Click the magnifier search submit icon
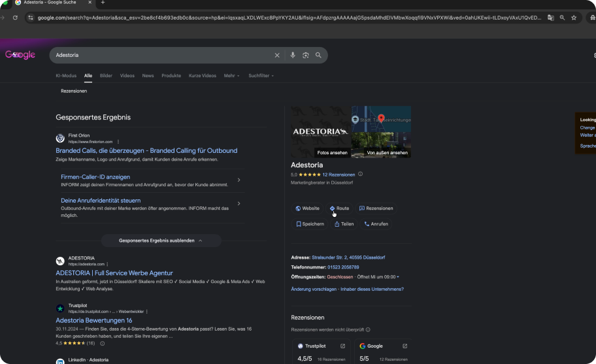Screen dimensions: 596x364 pyautogui.click(x=318, y=55)
